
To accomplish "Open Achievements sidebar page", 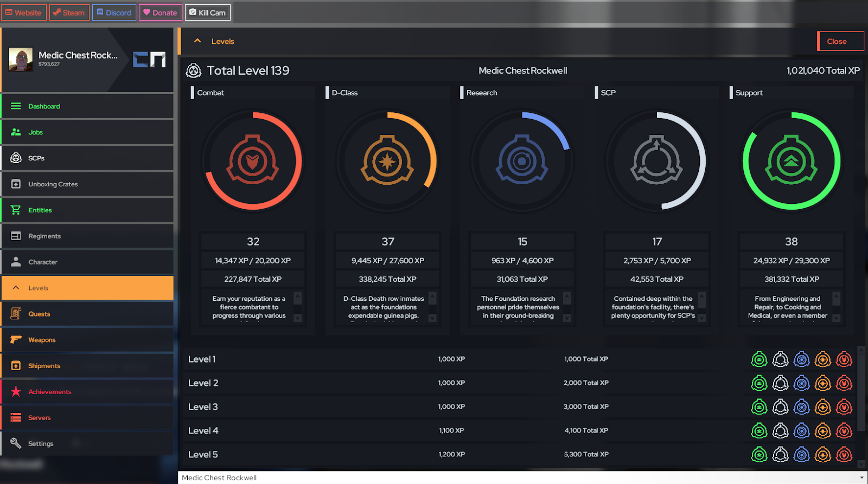I will (87, 392).
